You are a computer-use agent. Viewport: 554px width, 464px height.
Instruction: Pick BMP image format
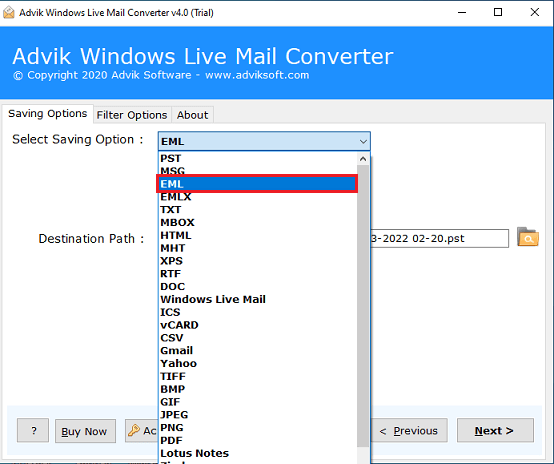258,389
